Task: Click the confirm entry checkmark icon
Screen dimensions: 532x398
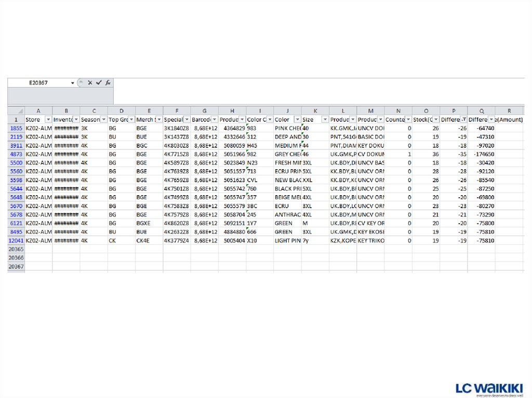Action: coord(99,83)
